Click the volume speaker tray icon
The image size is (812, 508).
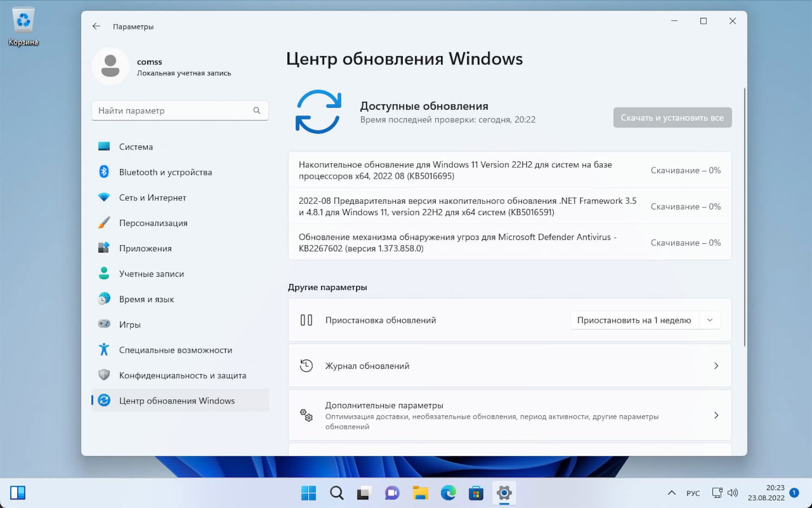pos(733,493)
